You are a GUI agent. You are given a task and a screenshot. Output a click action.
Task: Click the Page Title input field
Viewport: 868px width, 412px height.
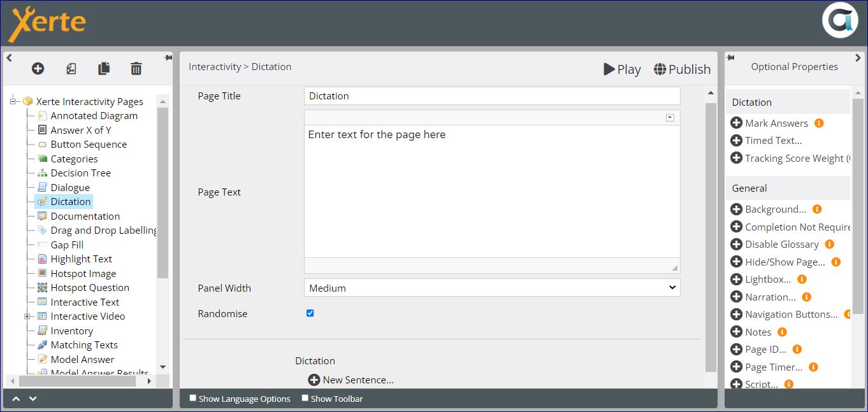(491, 96)
